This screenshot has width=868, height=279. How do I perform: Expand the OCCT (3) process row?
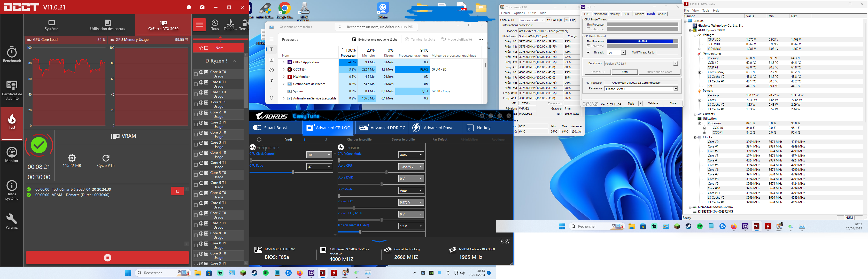[x=284, y=69]
